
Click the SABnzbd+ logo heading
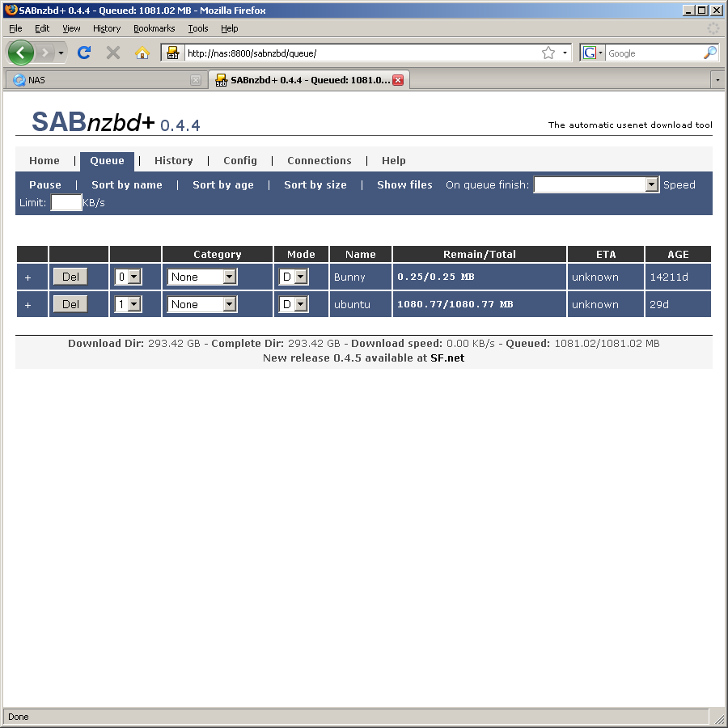116,121
